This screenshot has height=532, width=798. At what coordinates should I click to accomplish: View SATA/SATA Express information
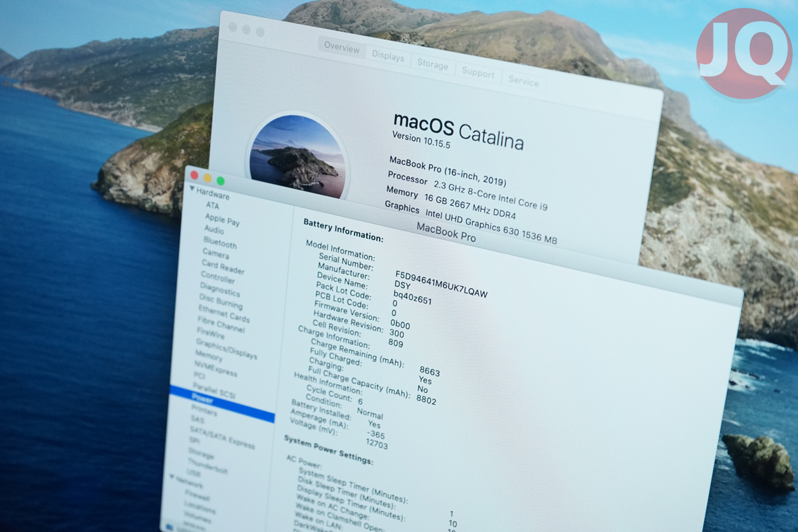[x=222, y=438]
